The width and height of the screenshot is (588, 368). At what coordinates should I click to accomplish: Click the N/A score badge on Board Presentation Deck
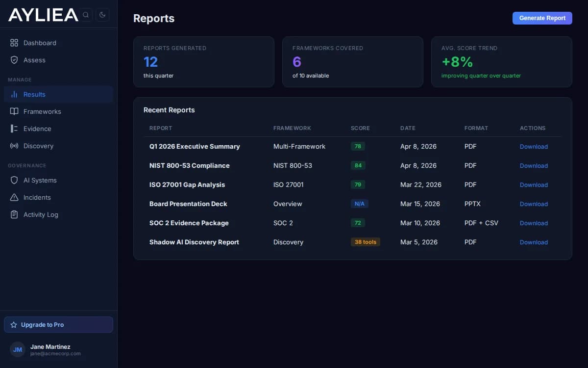pyautogui.click(x=359, y=204)
